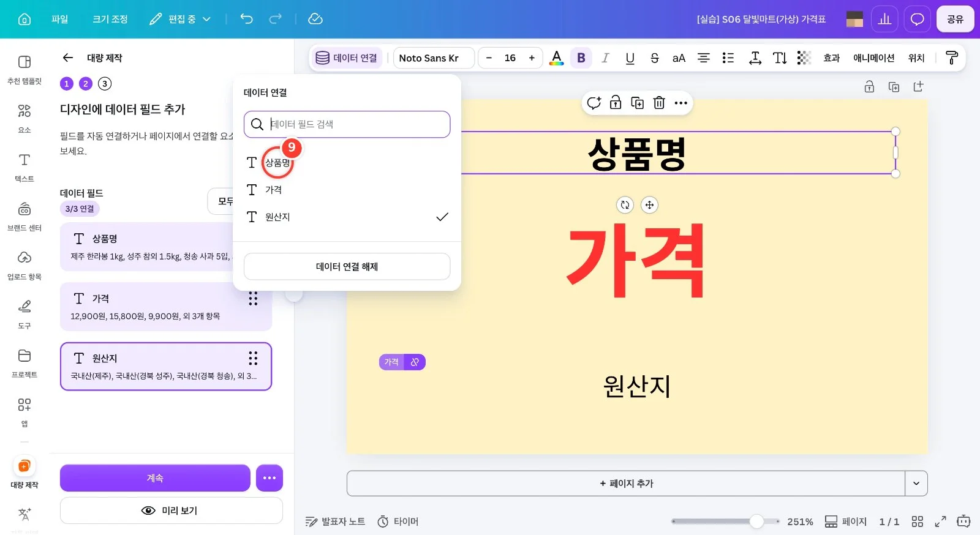Select 가격 in data connection list
The image size is (980, 535).
tap(347, 190)
